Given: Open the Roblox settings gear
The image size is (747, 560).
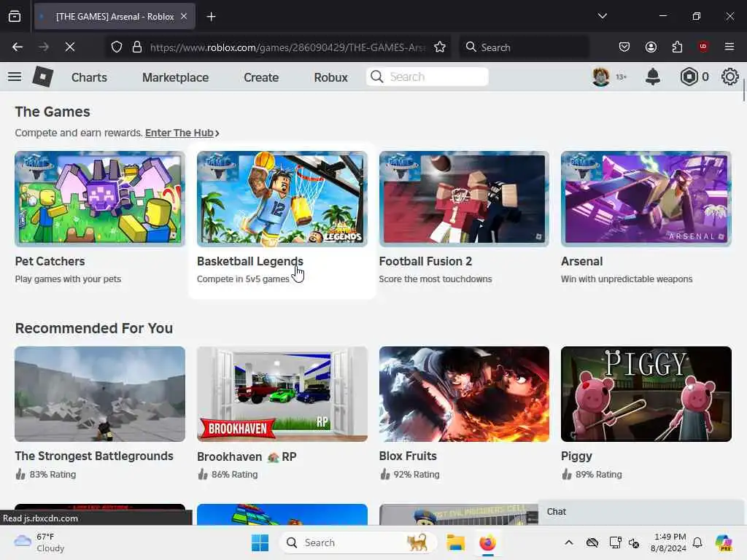Looking at the screenshot, I should click(729, 77).
